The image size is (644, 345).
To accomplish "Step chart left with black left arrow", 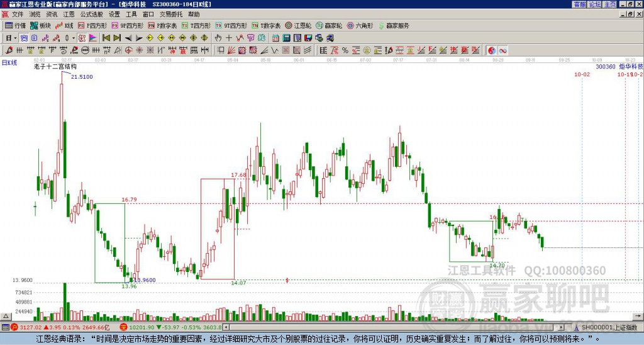I will [128, 38].
